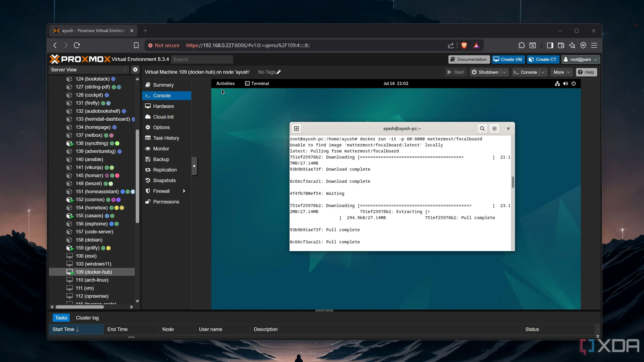Open the VM Summary section

(x=167, y=85)
